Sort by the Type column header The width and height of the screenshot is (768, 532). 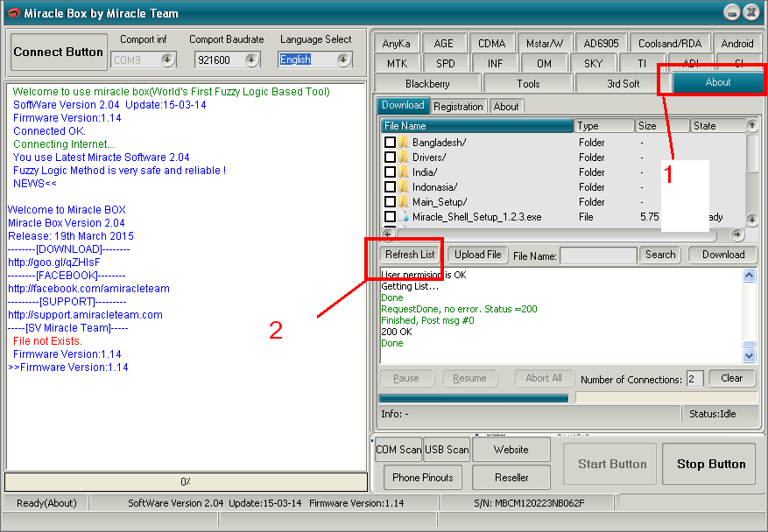click(x=604, y=126)
